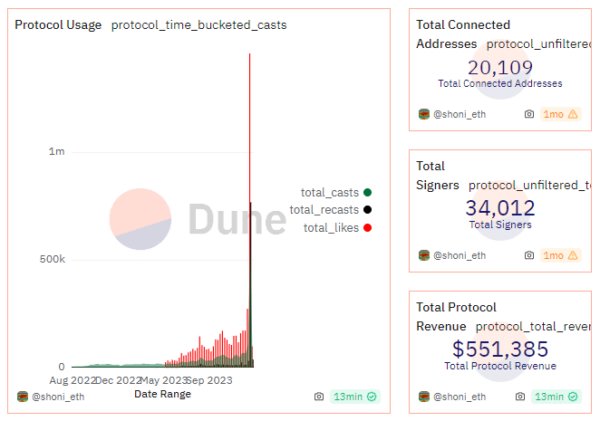Click 13min refresh badge in Protocol Usage panel
The image size is (600, 421).
point(355,397)
